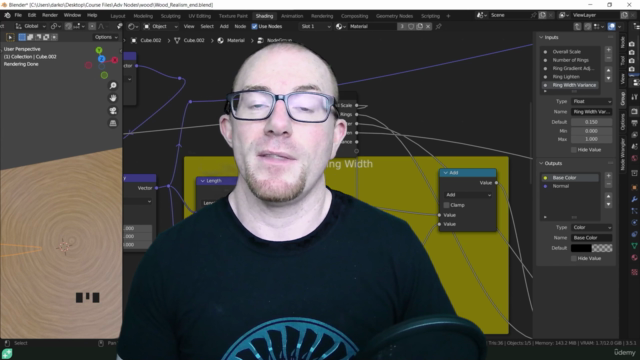Open the output Type Color dropdown
Image resolution: width=640 pixels, height=360 pixels.
point(591,227)
